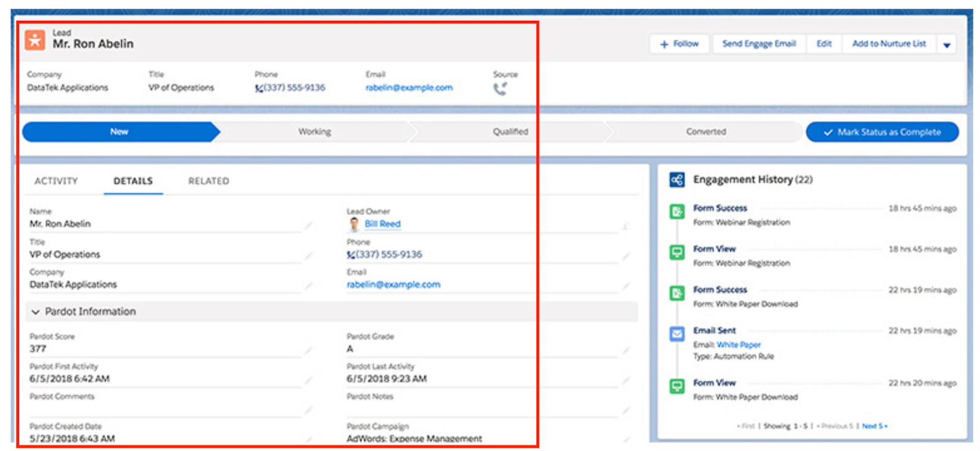
Task: Collapse the Pardot Information section
Action: click(x=35, y=312)
